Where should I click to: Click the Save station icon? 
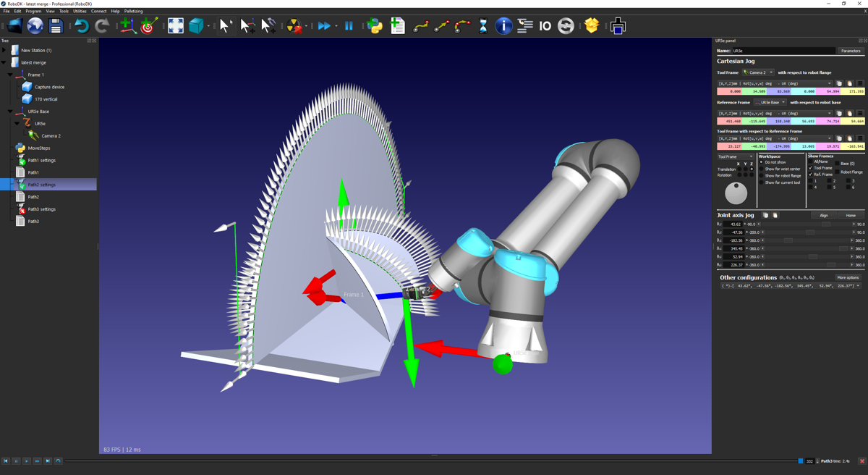(x=56, y=26)
